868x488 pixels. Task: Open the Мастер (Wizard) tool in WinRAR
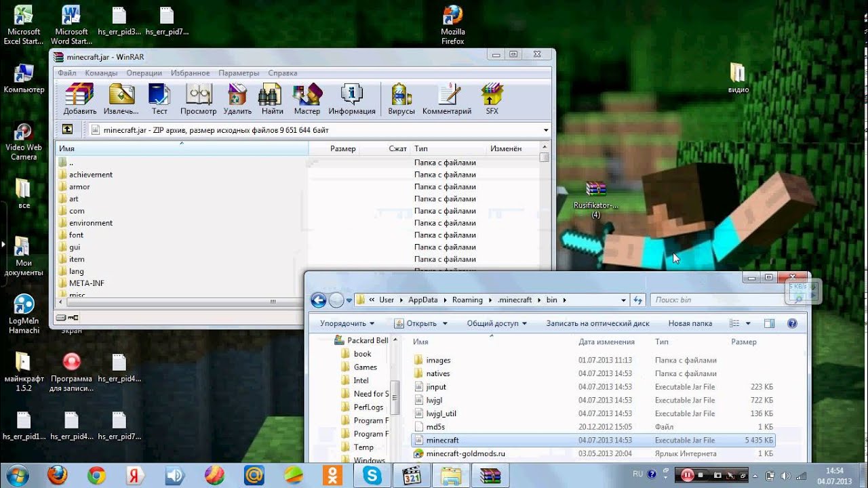pyautogui.click(x=307, y=99)
